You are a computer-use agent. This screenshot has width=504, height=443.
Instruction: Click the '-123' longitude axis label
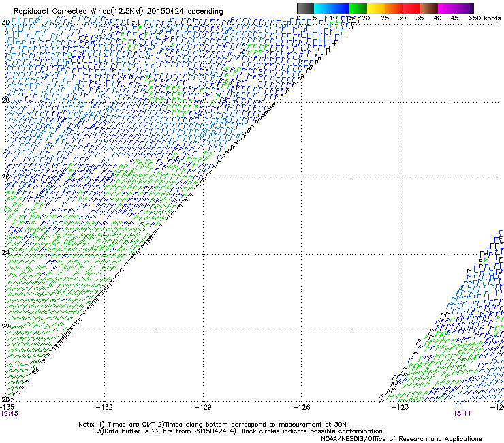pyautogui.click(x=400, y=407)
